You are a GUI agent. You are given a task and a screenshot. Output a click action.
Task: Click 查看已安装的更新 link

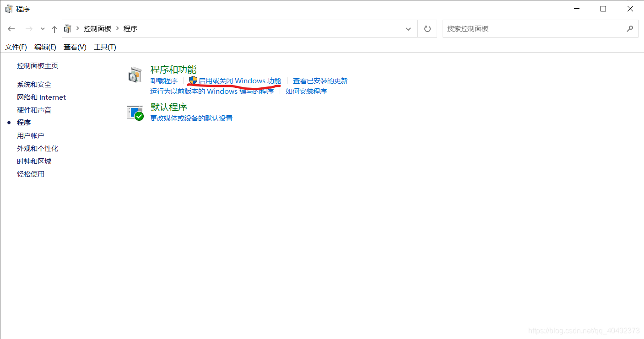pyautogui.click(x=320, y=81)
